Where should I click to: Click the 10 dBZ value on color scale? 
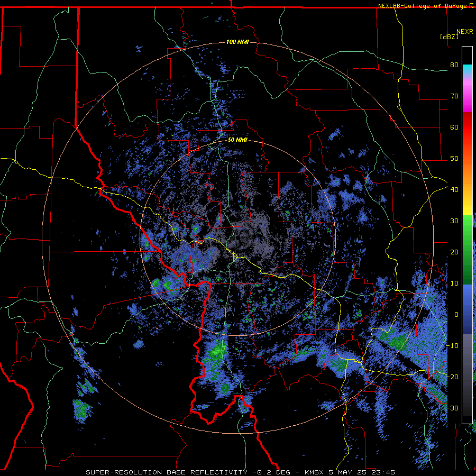point(454,283)
